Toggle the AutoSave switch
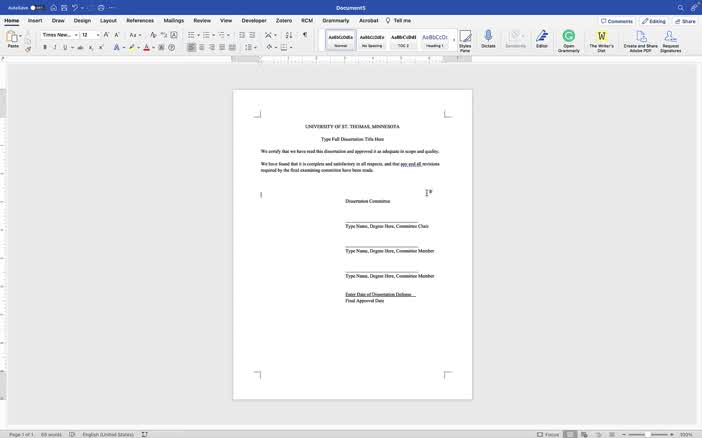Viewport: 702px width, 438px height. click(x=37, y=8)
